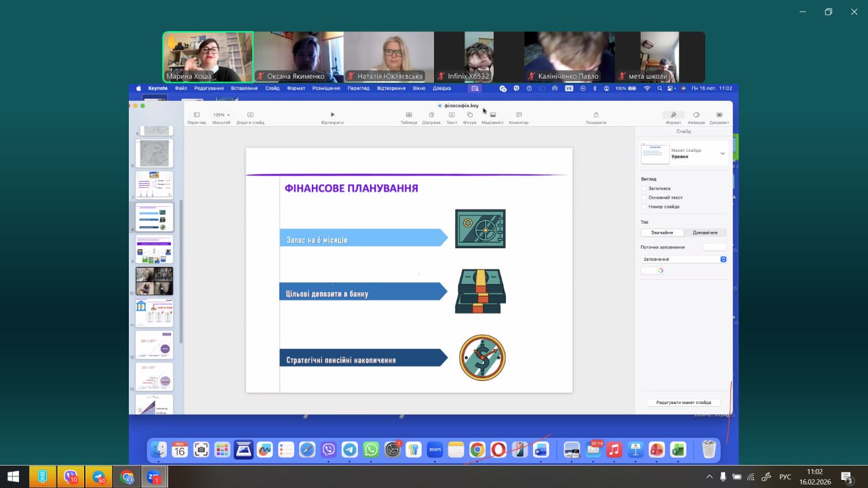Open the Фігура shapes tool
Viewport: 868px width, 488px height.
tap(469, 115)
